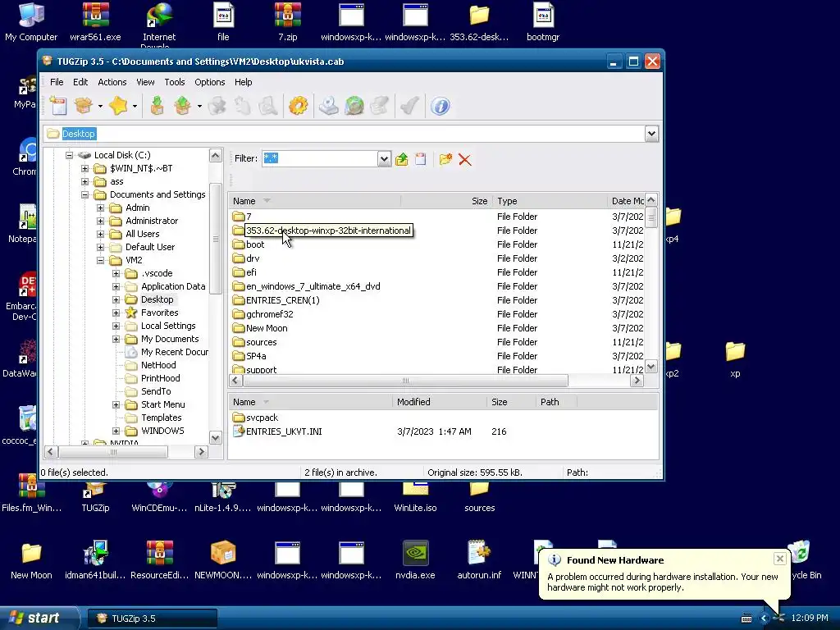Close the Found New Hardware balloon
Viewport: 840px width, 630px height.
[780, 559]
